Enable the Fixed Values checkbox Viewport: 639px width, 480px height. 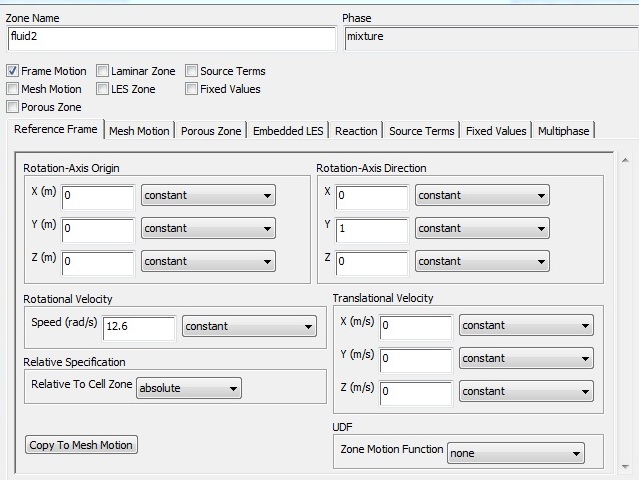coord(192,89)
